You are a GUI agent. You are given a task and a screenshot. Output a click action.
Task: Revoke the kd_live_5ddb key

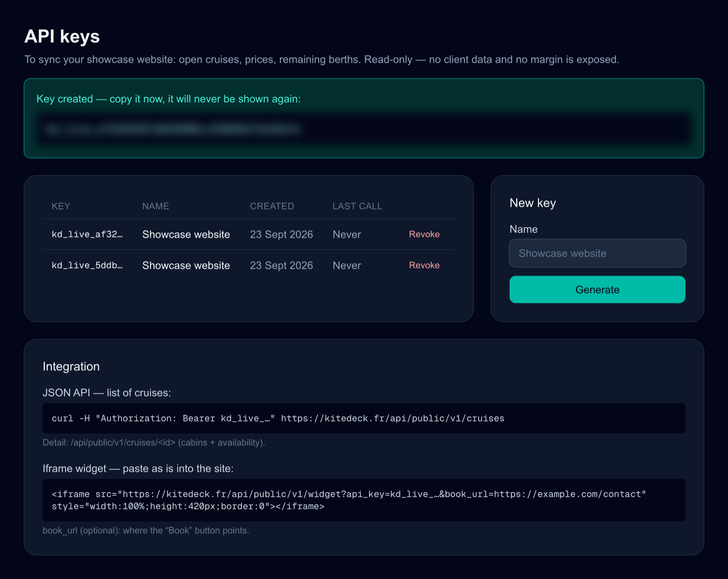coord(424,265)
